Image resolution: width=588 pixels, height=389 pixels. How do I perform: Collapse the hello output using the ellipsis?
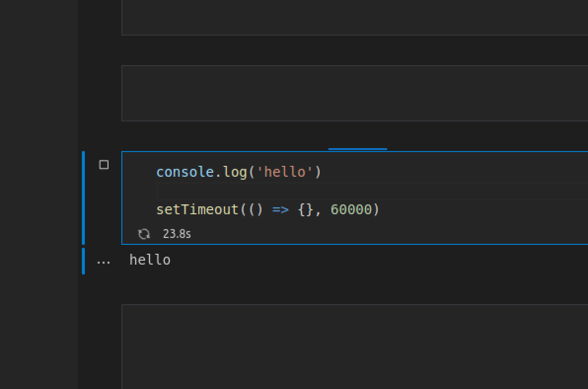[x=104, y=260]
